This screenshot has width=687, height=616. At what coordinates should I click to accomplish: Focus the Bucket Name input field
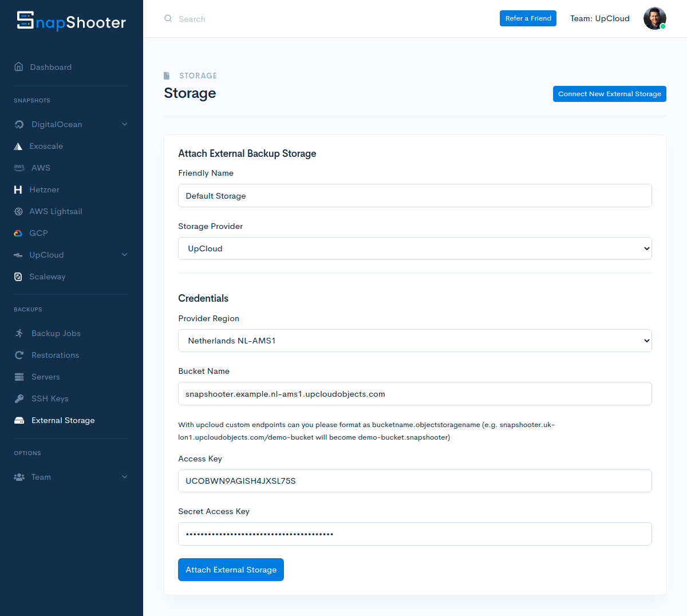click(x=414, y=394)
